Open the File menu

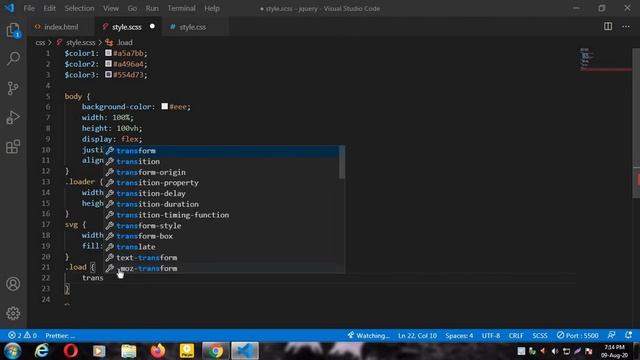29,8
